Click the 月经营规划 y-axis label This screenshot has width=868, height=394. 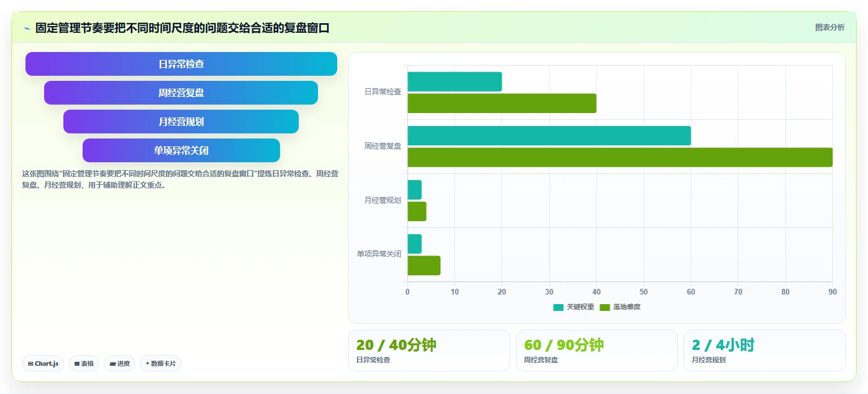point(383,200)
